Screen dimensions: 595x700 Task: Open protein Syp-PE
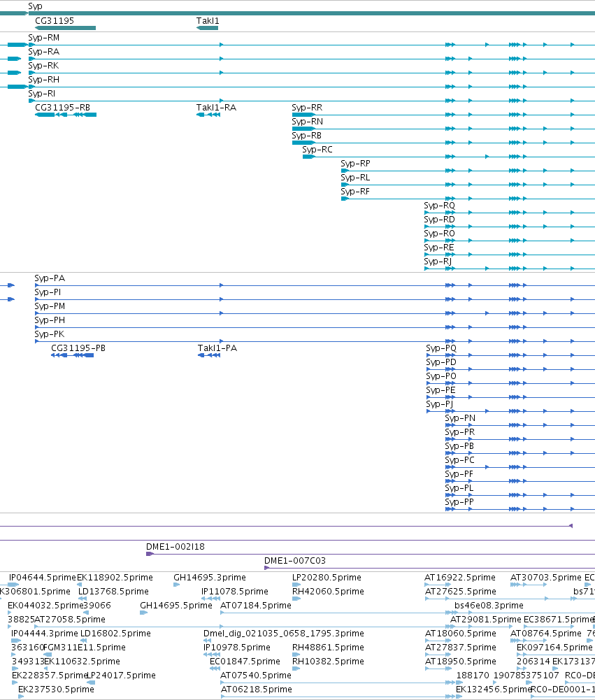tap(440, 390)
